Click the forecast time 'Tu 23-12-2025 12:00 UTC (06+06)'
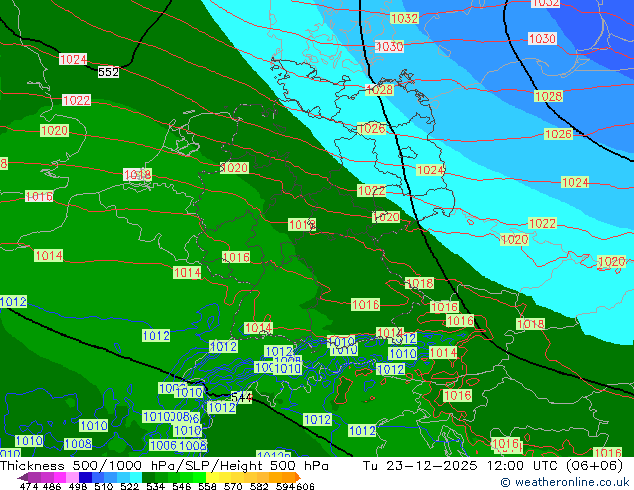The height and width of the screenshot is (490, 634). coord(492,465)
